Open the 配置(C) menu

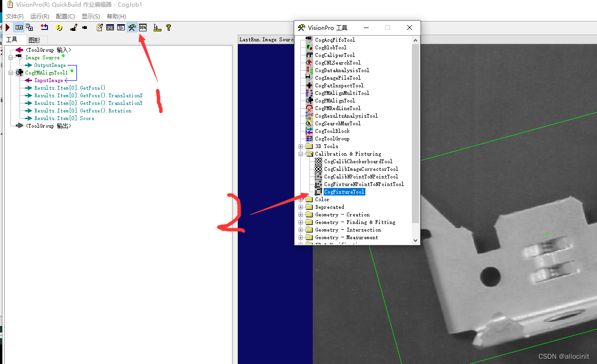(65, 17)
